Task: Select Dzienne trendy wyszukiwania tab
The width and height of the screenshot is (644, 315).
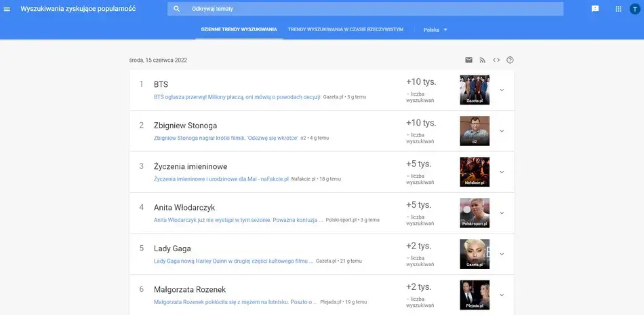Action: pyautogui.click(x=239, y=30)
